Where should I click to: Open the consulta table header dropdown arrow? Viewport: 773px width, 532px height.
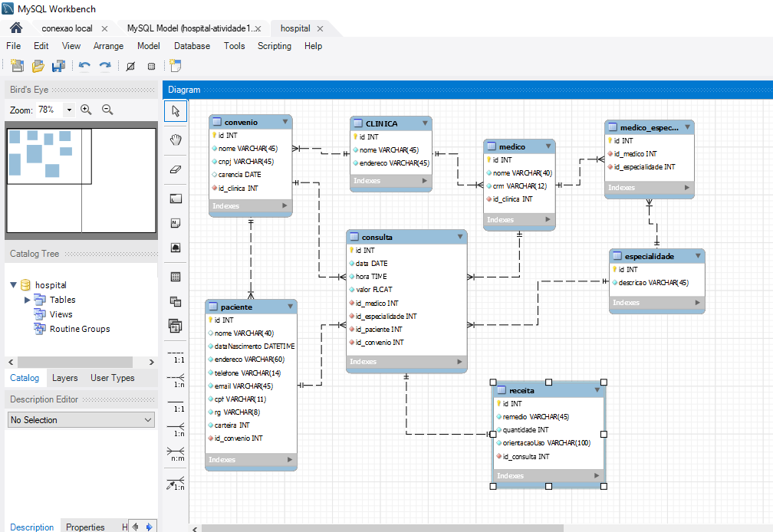point(459,236)
